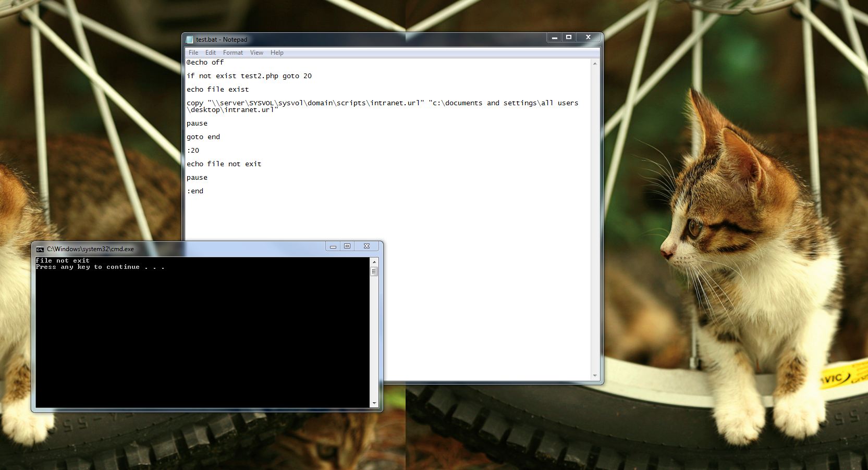Image resolution: width=868 pixels, height=470 pixels.
Task: Click Notepad scrollbar down arrow
Action: pos(595,375)
